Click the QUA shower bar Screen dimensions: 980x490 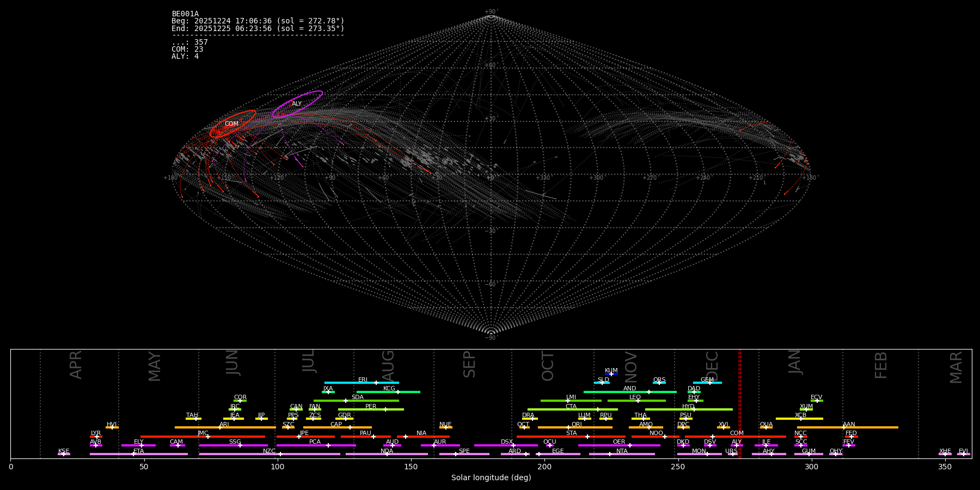pos(766,427)
